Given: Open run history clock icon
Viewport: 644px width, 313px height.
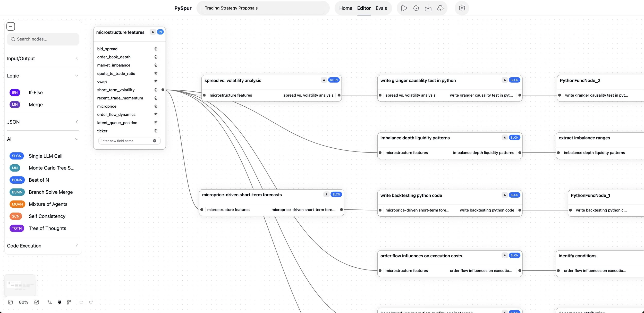Looking at the screenshot, I should (x=416, y=8).
